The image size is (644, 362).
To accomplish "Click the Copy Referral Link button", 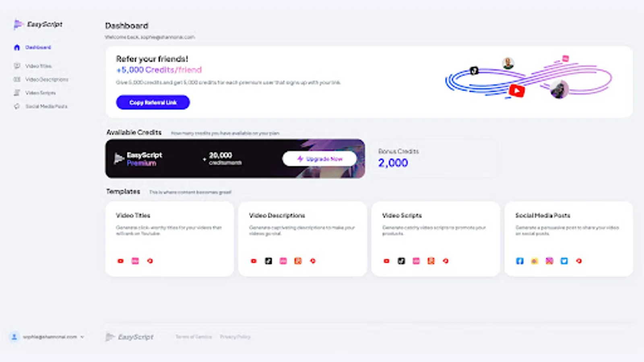I will click(x=153, y=103).
